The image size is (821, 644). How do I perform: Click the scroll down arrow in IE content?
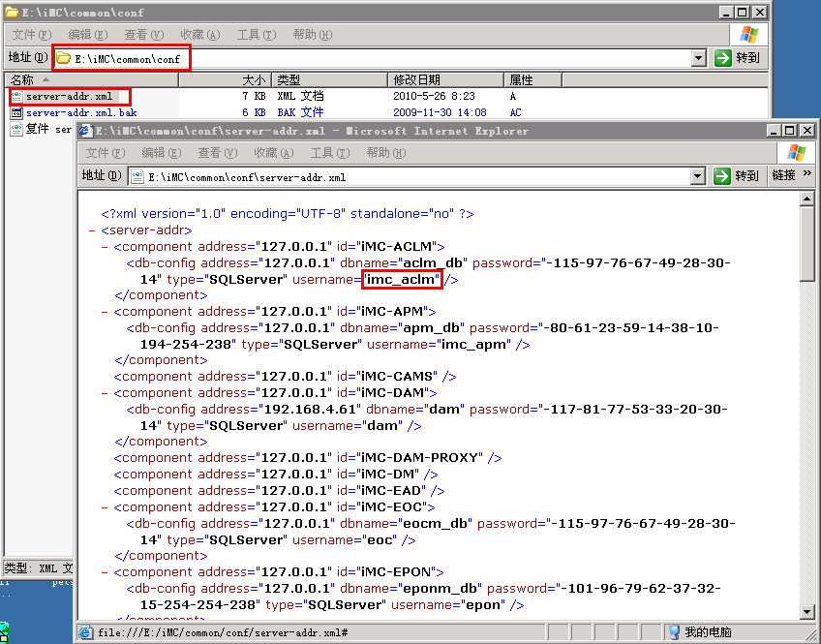pos(806,611)
